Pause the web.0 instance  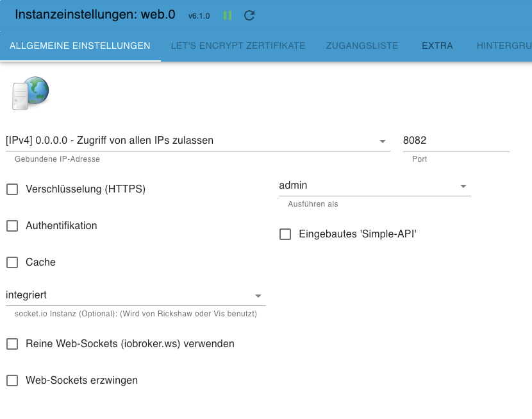point(228,15)
